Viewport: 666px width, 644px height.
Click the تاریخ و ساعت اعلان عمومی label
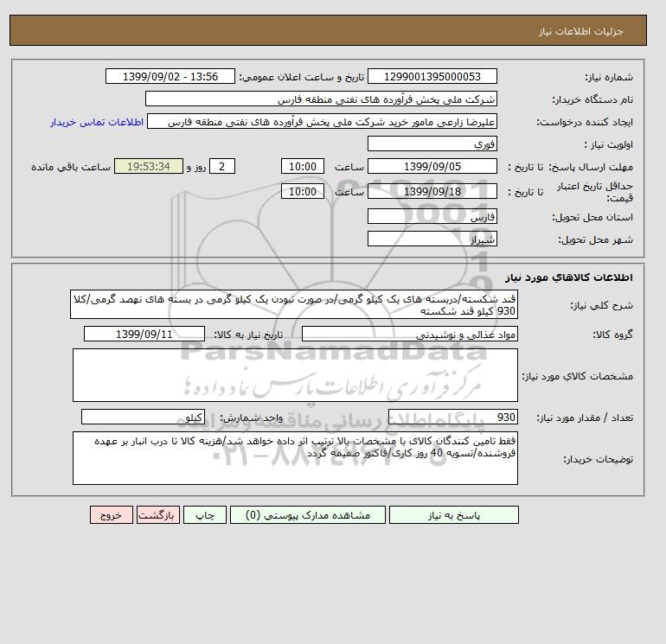click(302, 77)
